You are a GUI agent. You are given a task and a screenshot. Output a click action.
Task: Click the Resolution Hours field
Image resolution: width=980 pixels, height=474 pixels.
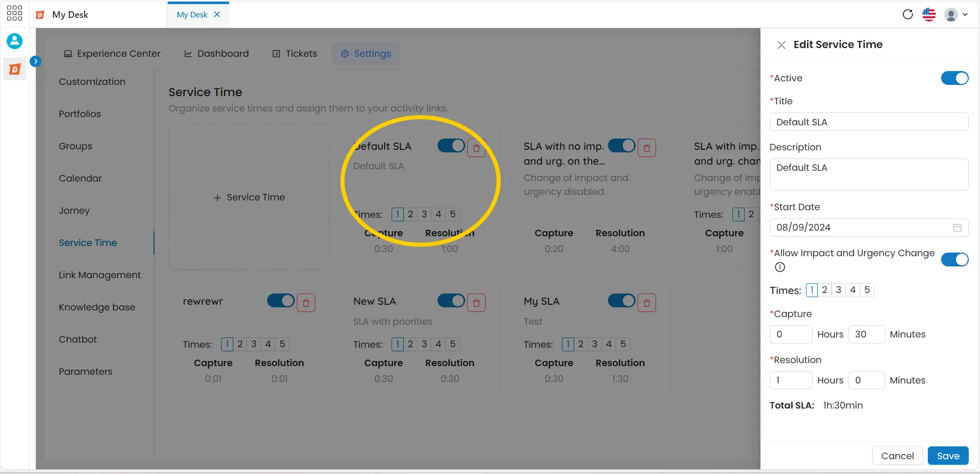(791, 380)
